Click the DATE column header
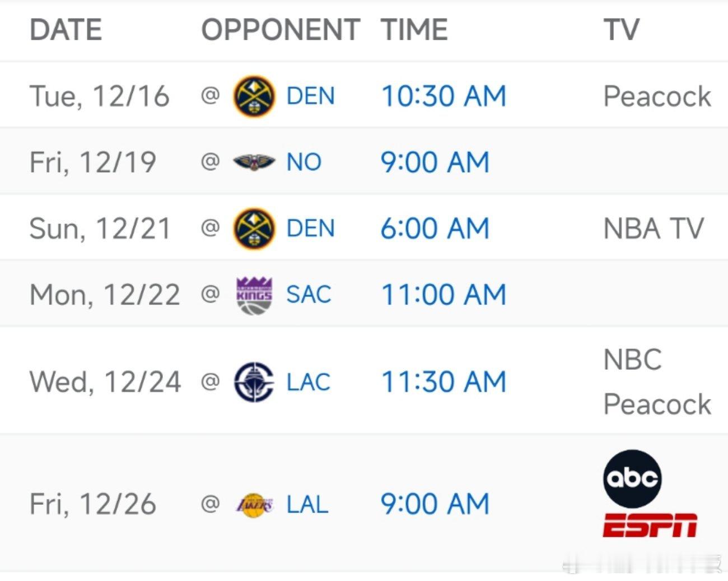 click(66, 30)
